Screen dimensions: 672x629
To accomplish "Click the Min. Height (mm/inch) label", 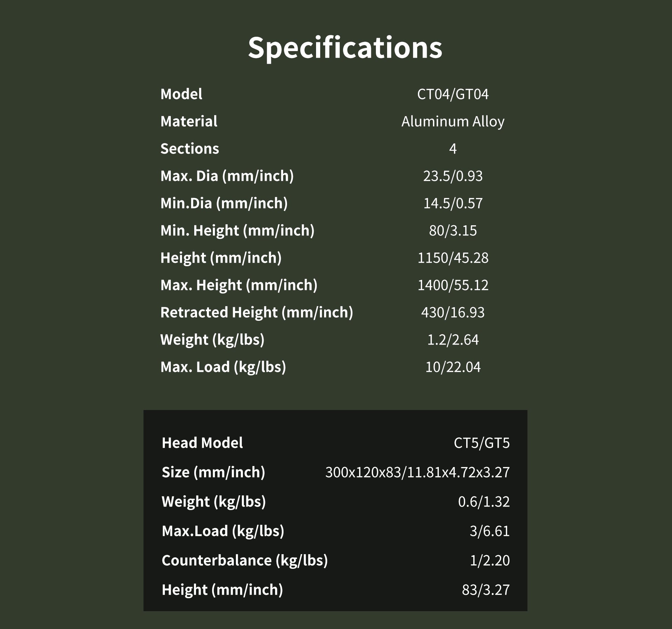I will pos(237,231).
